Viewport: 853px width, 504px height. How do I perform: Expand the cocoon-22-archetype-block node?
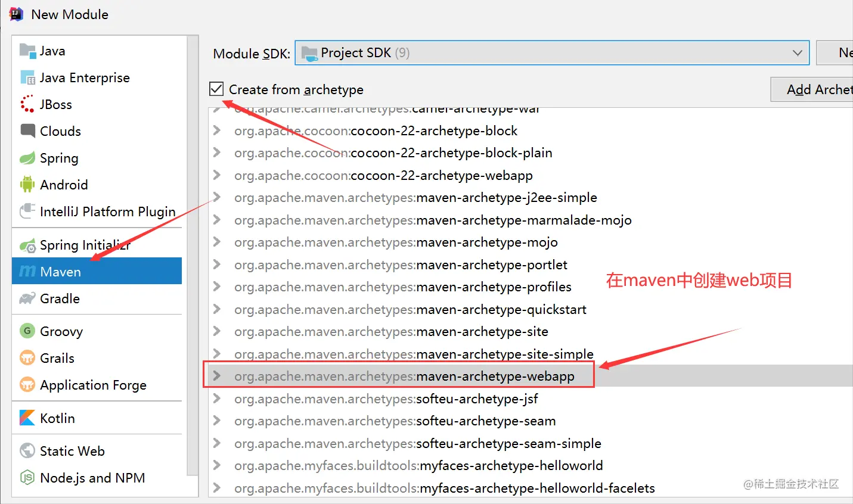click(x=217, y=130)
